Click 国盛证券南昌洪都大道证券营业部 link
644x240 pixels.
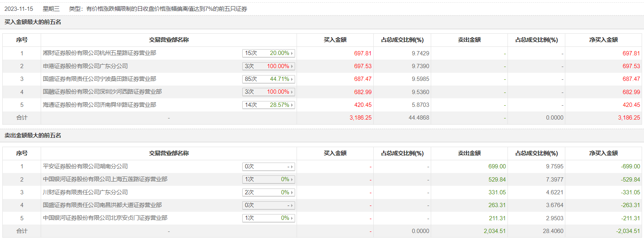[x=102, y=205]
